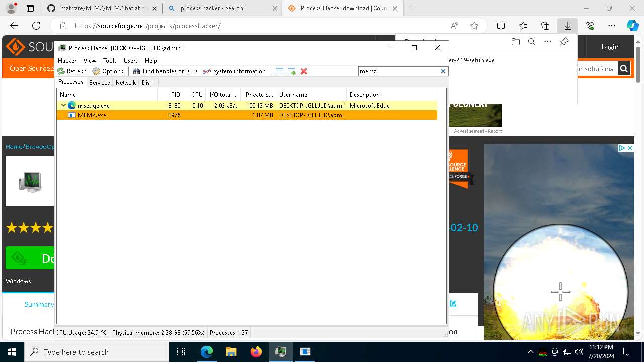Open the Options toolbar button
Viewport: 644px width, 362px height.
pyautogui.click(x=108, y=71)
